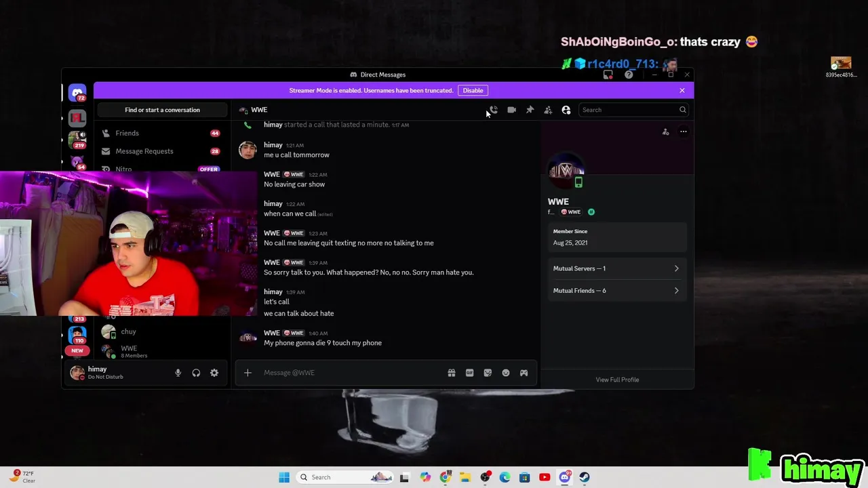Click the Discord search field
Viewport: 868px width, 488px height.
[x=634, y=110]
